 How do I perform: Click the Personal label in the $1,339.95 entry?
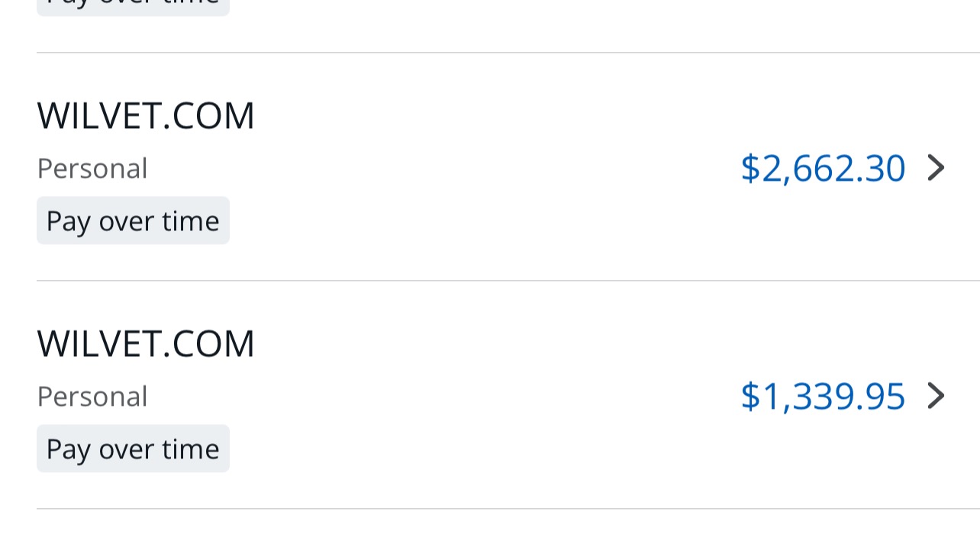tap(92, 397)
